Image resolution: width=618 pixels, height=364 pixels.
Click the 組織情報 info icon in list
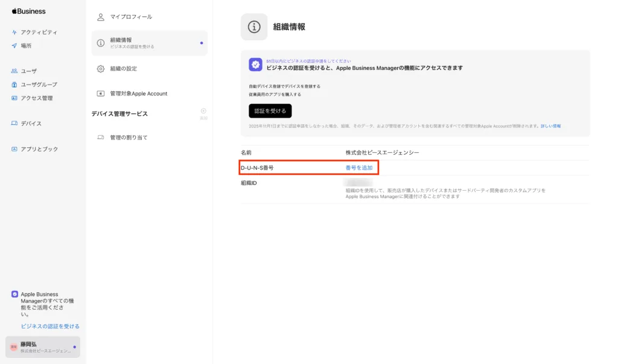[101, 43]
